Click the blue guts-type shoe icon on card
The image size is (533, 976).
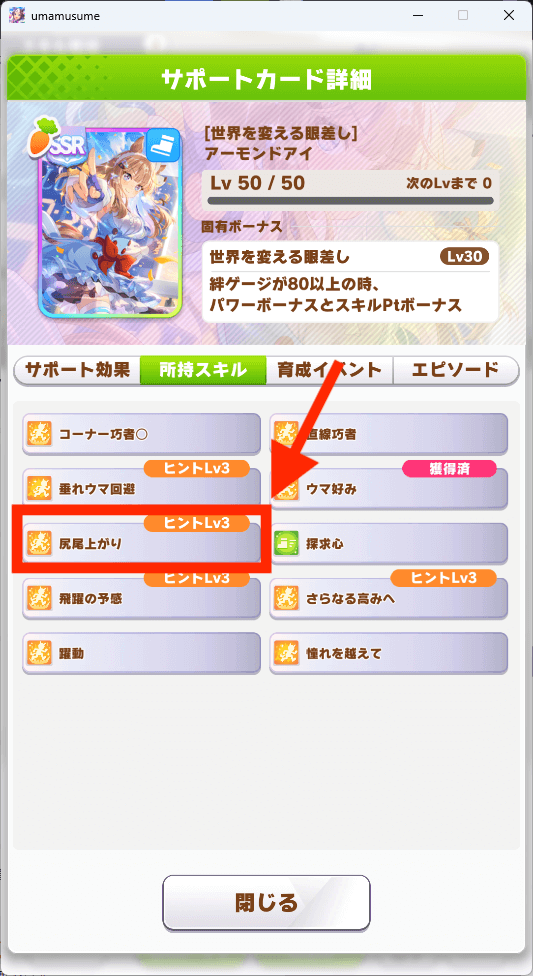click(x=163, y=146)
